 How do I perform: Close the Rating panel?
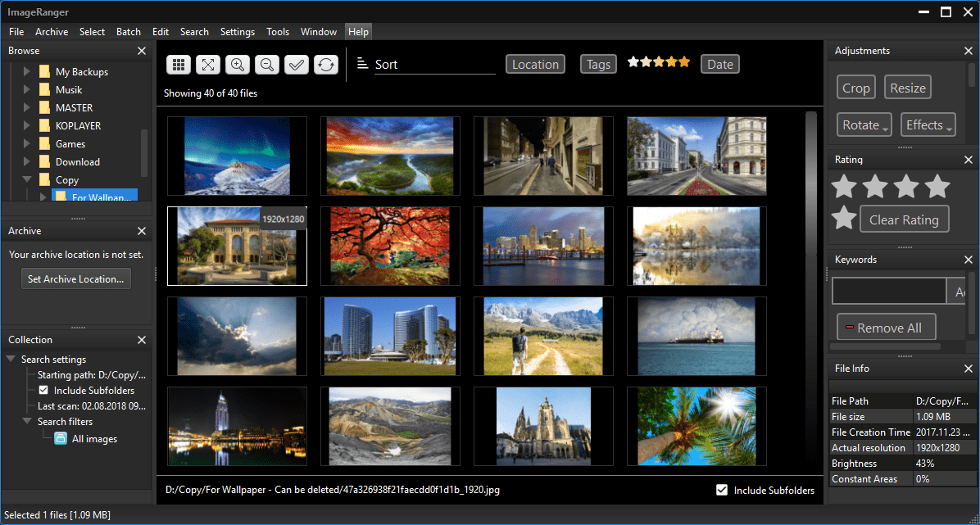coord(969,160)
